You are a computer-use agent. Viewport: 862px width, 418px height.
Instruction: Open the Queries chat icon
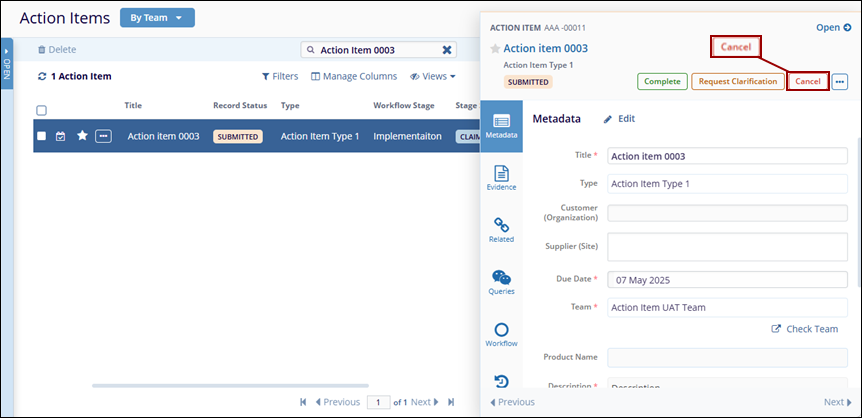(501, 280)
